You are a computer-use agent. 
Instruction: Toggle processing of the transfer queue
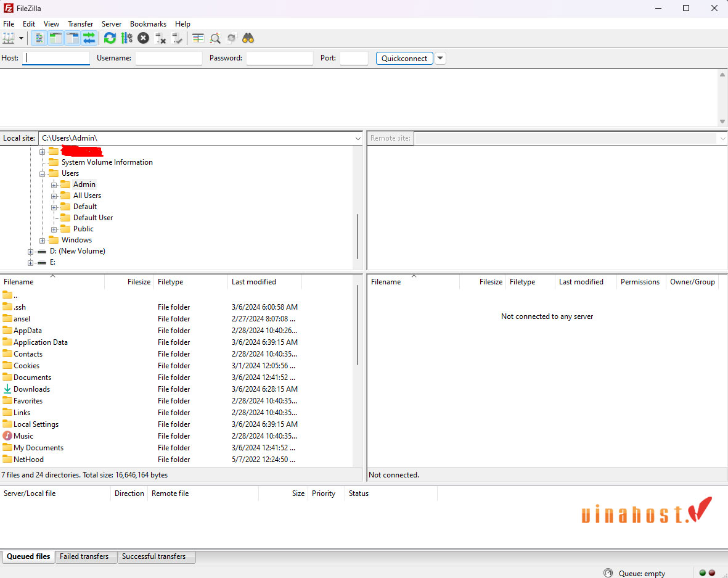pyautogui.click(x=127, y=38)
